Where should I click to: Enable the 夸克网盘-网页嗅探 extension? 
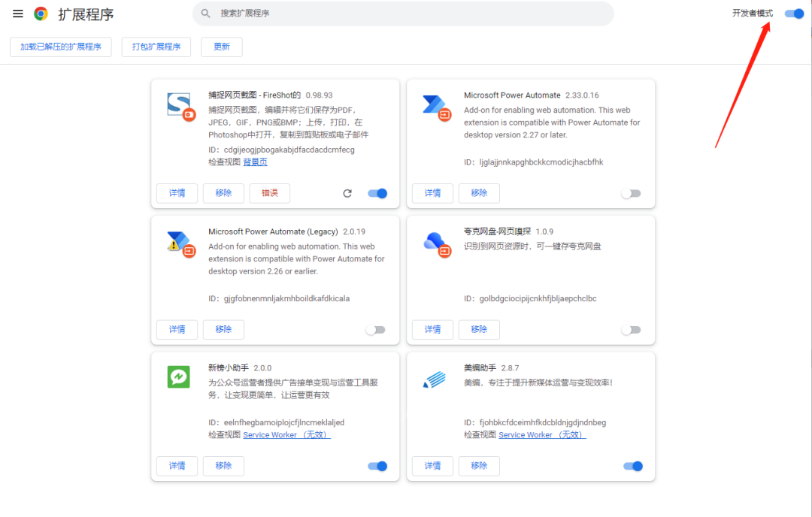click(x=632, y=330)
